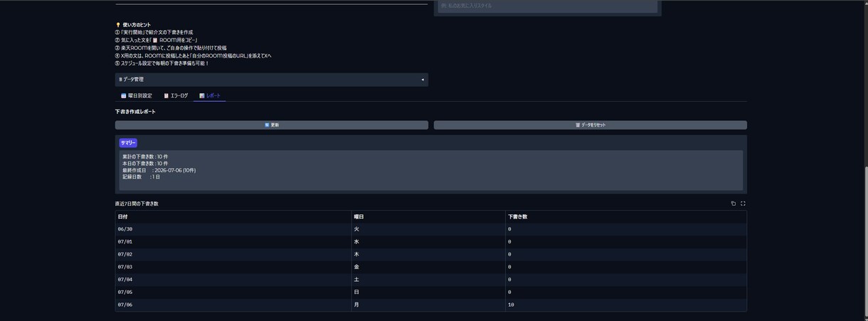This screenshot has width=868, height=321.
Task: Click the draft count 10 cell
Action: 626,305
